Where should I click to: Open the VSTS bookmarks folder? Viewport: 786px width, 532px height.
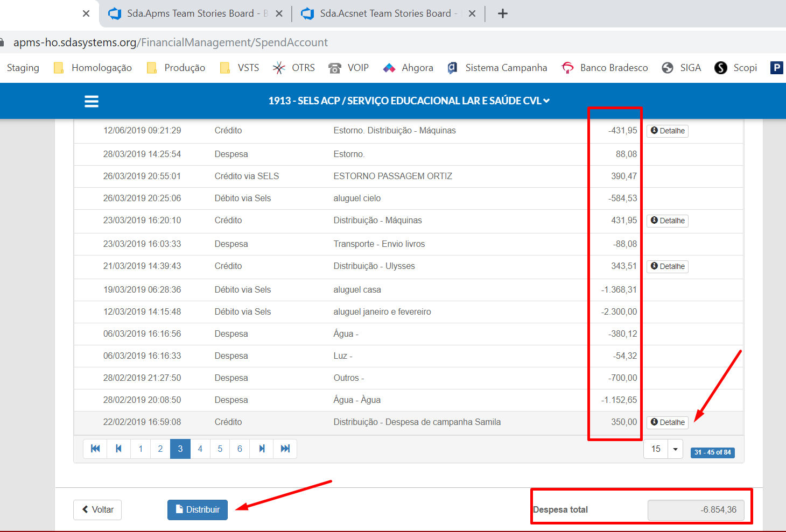(x=240, y=68)
